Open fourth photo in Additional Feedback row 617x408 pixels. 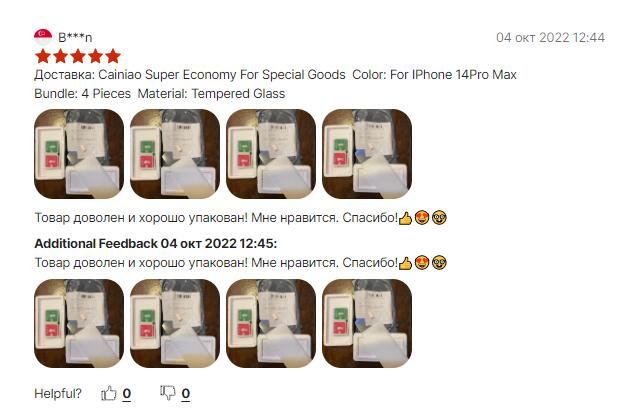point(367,323)
